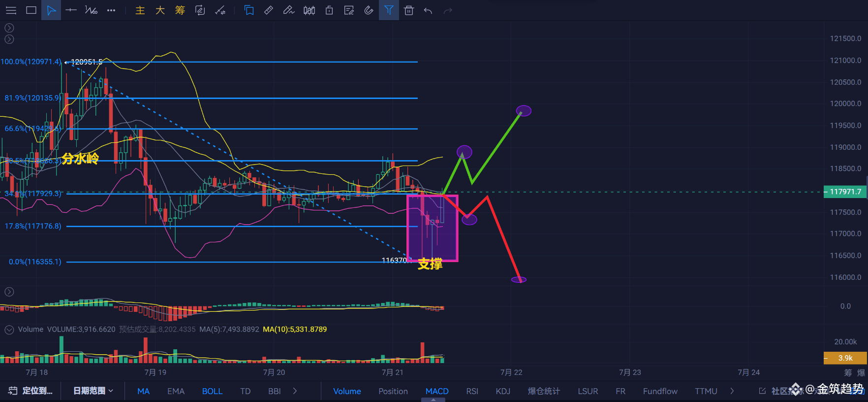Select the pen brush drawing tool

289,10
